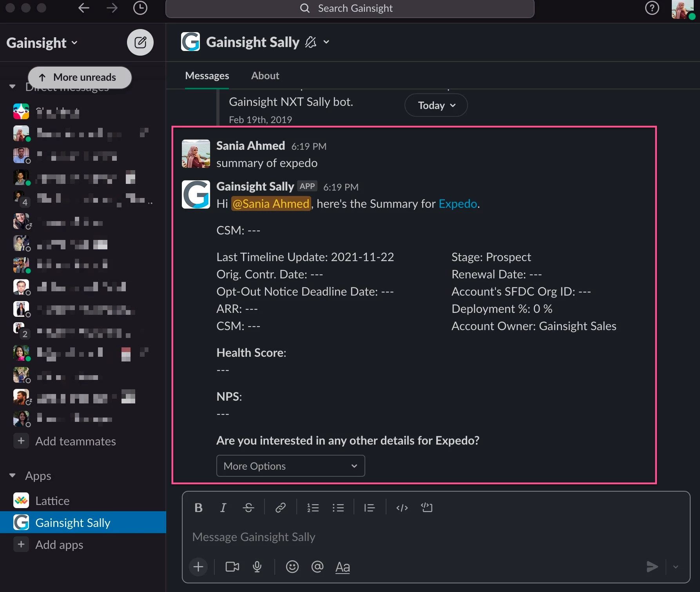Send the message with the arrow icon
700x592 pixels.
click(x=652, y=567)
